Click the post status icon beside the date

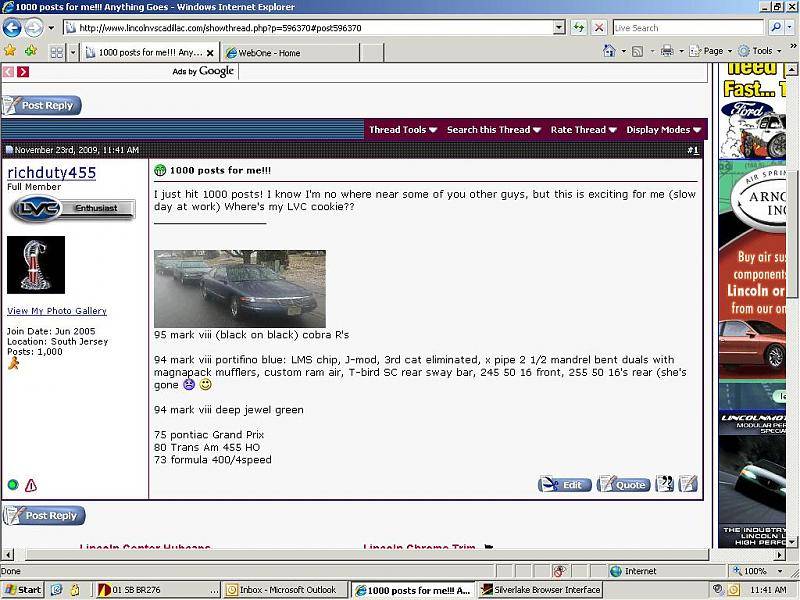[9, 150]
